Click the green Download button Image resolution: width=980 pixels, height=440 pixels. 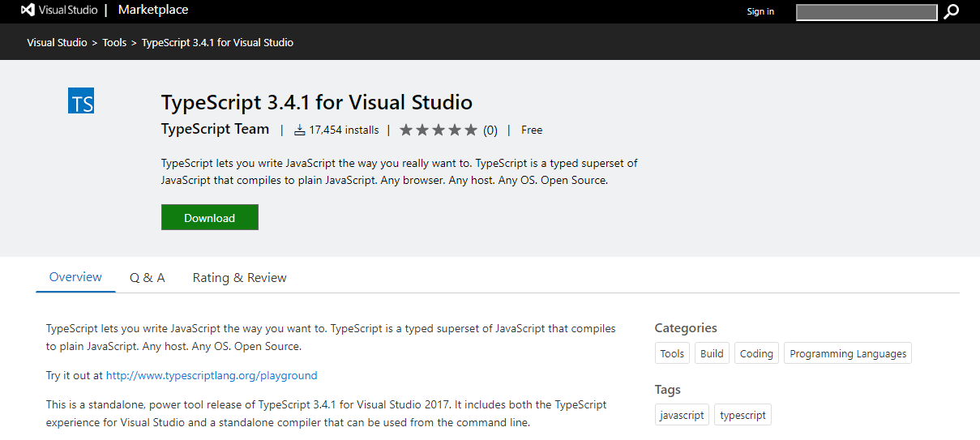[210, 217]
